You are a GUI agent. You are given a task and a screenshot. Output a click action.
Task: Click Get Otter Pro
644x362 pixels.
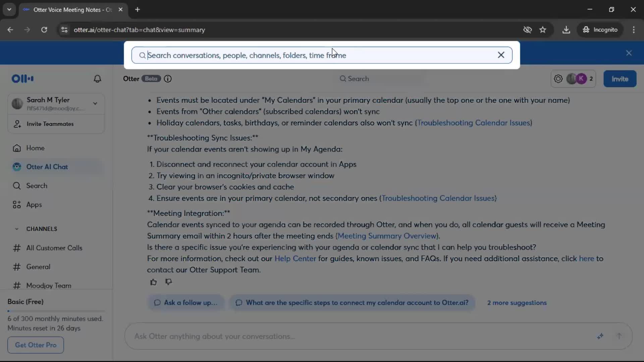(x=36, y=345)
